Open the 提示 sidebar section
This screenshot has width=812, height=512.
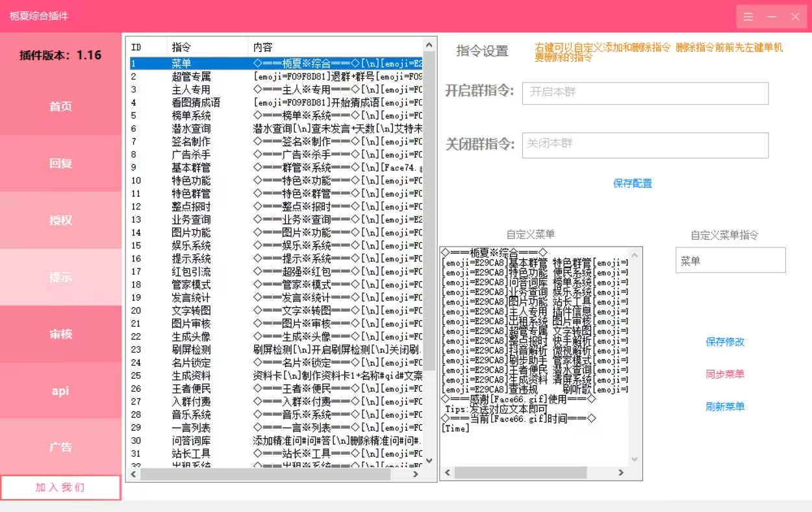(x=60, y=277)
